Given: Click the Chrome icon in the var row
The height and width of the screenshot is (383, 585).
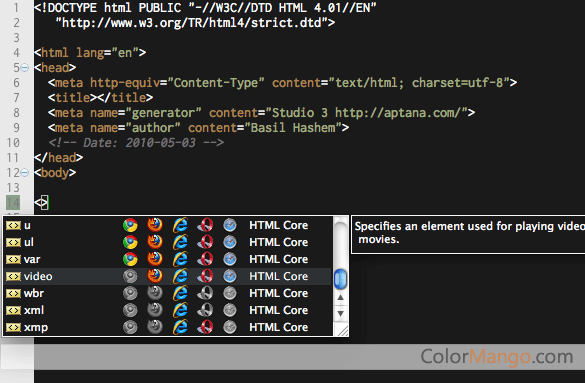Looking at the screenshot, I should (130, 259).
